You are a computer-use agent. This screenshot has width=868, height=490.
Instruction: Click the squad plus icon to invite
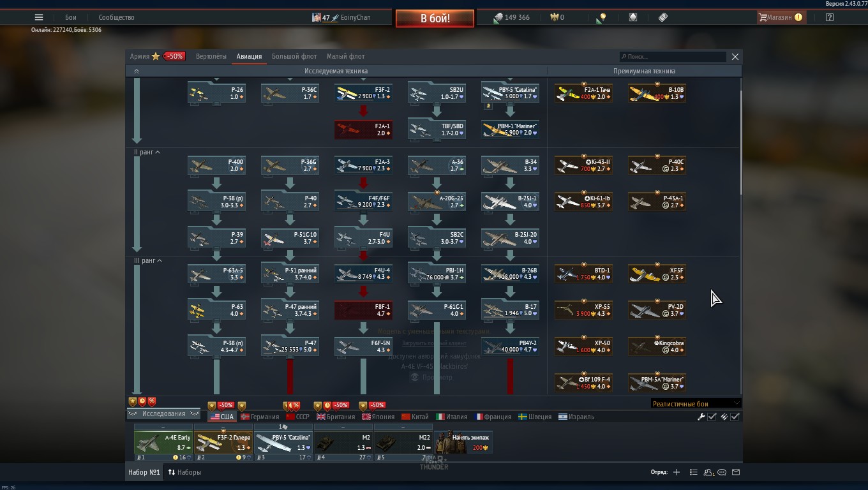677,472
